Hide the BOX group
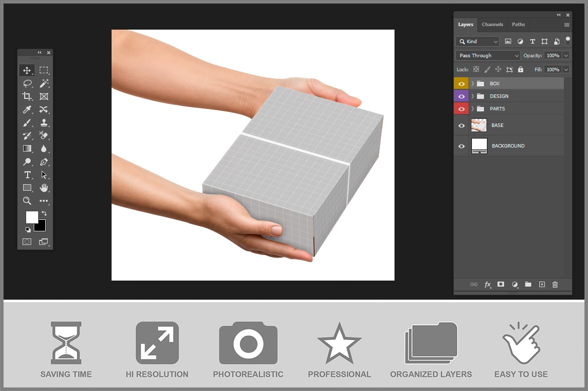Screen dimensions: 588x391 click(461, 84)
